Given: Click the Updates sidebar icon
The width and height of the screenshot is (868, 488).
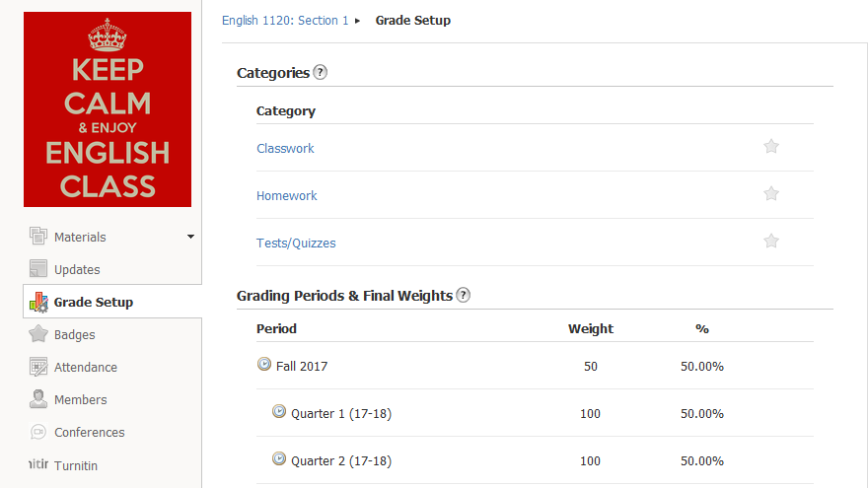Looking at the screenshot, I should pyautogui.click(x=38, y=269).
